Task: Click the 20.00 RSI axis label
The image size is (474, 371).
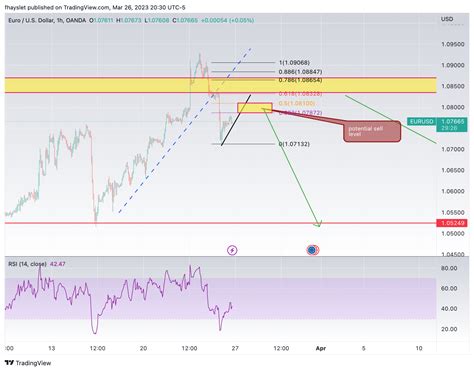Action: pos(449,329)
